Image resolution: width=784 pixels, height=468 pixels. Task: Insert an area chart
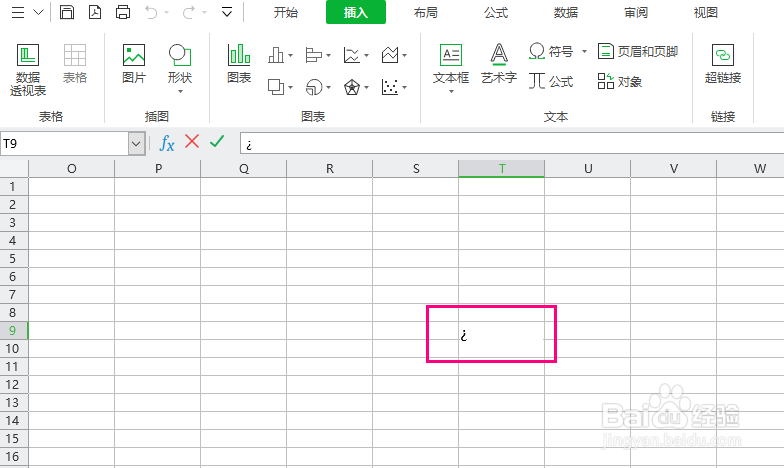tap(390, 55)
